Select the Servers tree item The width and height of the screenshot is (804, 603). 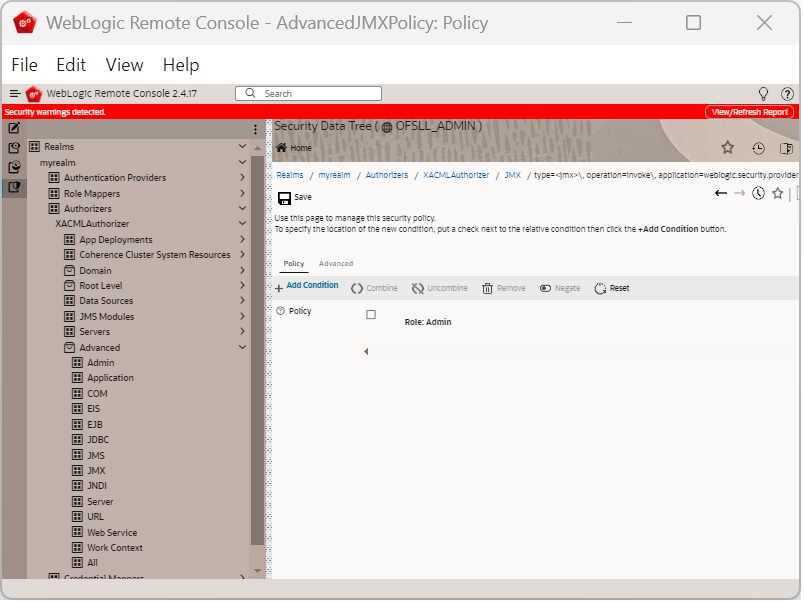pos(95,333)
